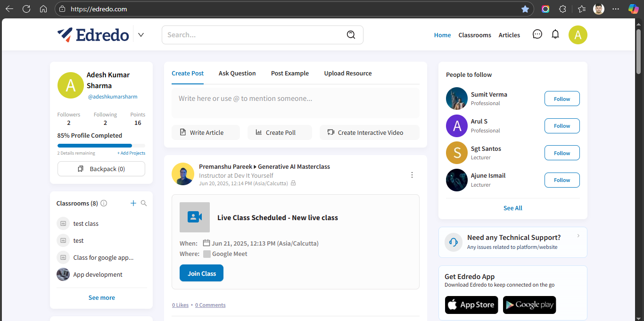Open browser settings and more menu

(x=616, y=9)
